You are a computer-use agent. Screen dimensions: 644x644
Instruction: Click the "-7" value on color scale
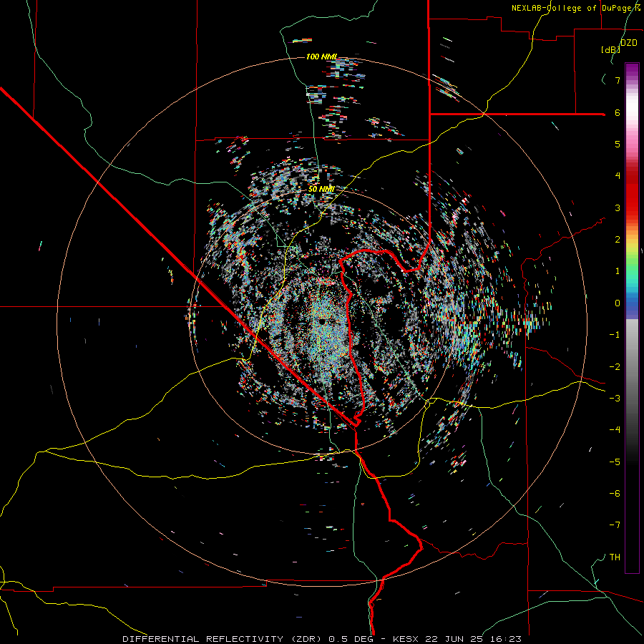pos(615,525)
